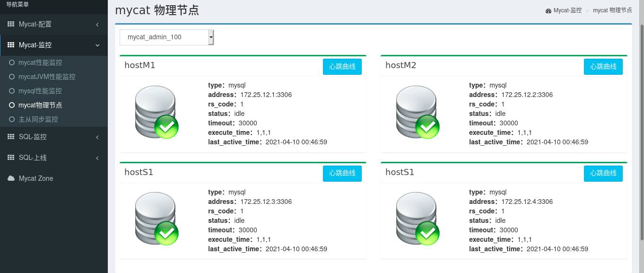
Task: Click database icon for node 172.25.12.3
Action: [x=157, y=219]
